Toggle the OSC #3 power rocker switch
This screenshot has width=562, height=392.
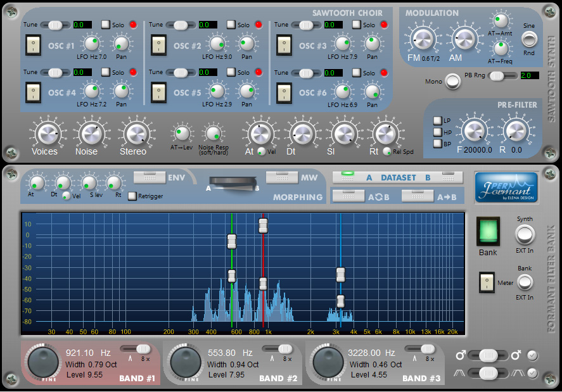point(284,45)
